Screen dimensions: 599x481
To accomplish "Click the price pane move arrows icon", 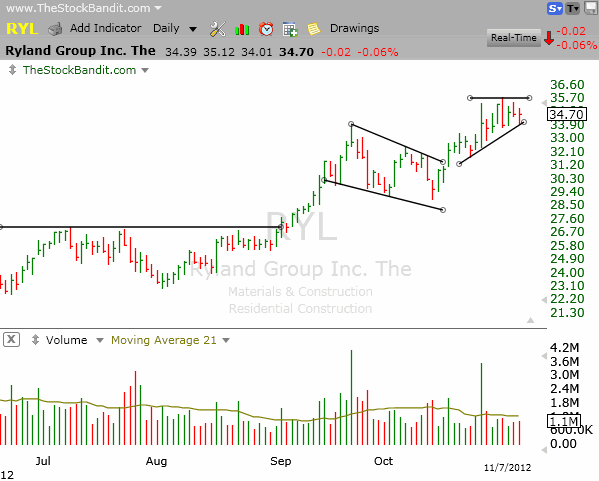I will pyautogui.click(x=12, y=70).
